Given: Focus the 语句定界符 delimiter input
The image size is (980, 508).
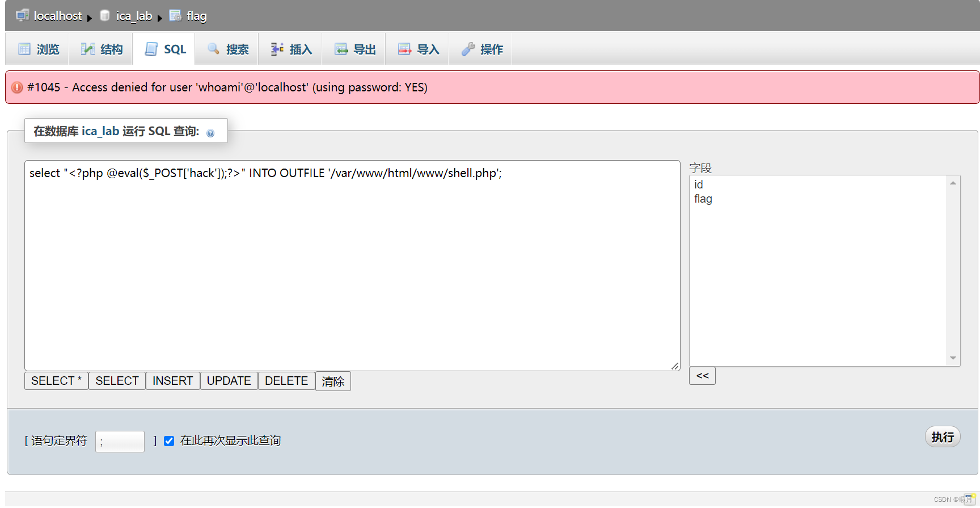Looking at the screenshot, I should [x=120, y=441].
